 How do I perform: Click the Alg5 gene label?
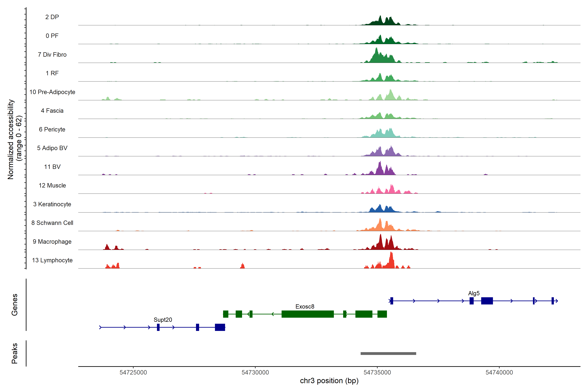(x=474, y=293)
